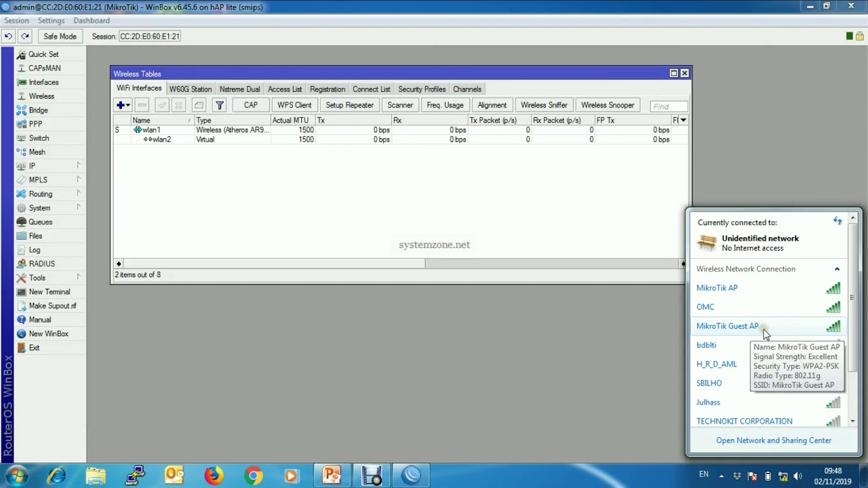Click the Redo arrow in WinBox toolbar

[25, 36]
